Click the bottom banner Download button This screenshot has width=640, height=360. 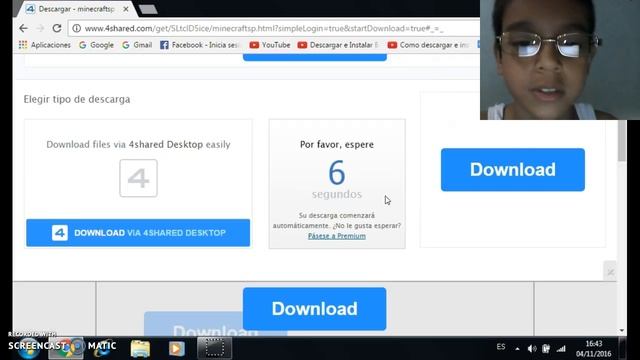pyautogui.click(x=314, y=309)
